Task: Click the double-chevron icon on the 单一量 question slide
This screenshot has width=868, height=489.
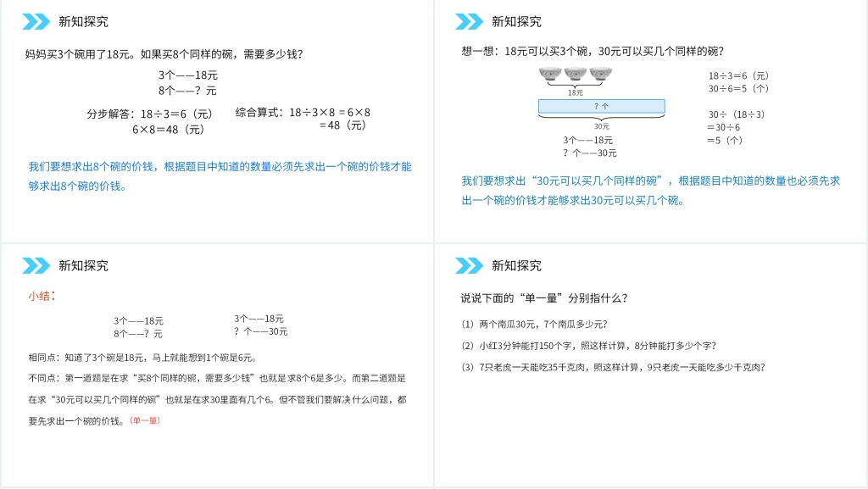Action: (469, 265)
